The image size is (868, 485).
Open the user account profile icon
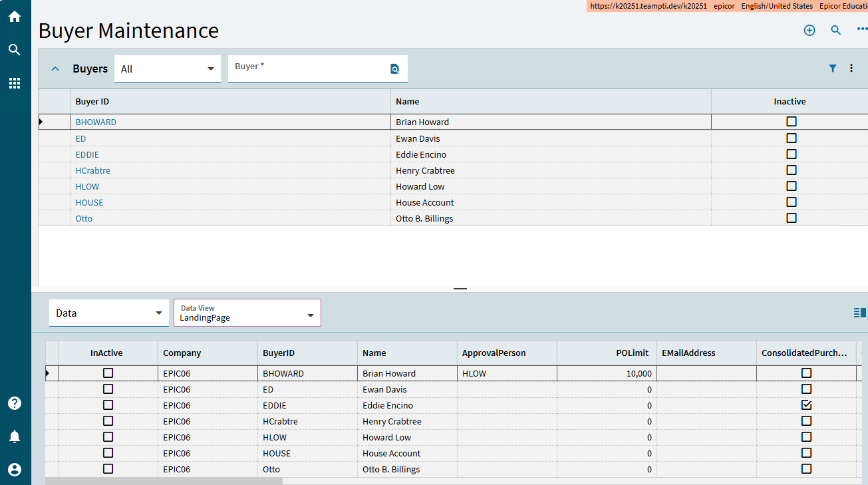click(15, 470)
